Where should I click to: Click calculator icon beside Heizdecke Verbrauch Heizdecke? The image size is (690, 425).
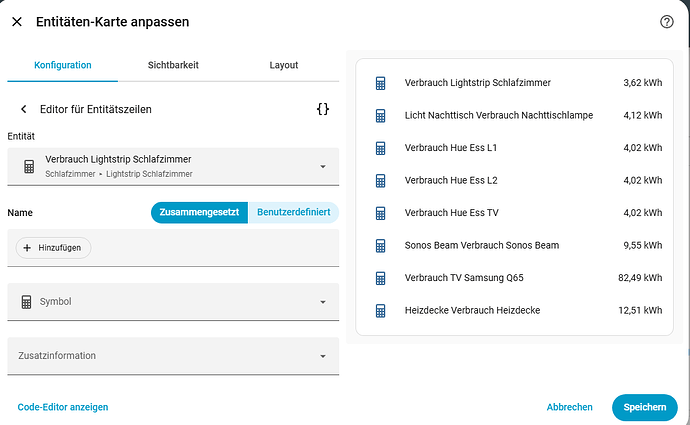pos(380,310)
